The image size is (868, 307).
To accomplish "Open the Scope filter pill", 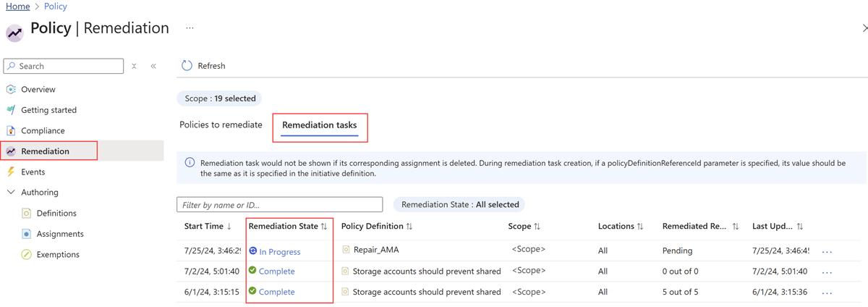I will 220,98.
